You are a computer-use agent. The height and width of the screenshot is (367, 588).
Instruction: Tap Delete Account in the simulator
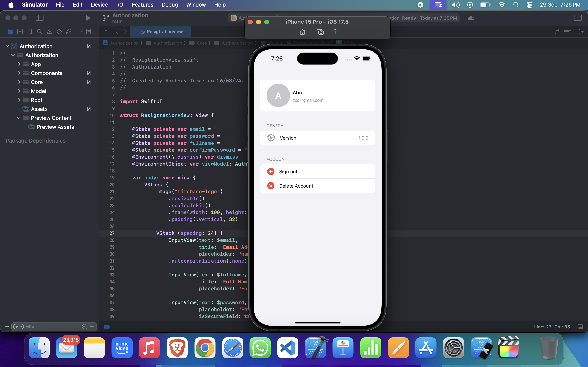pos(296,186)
